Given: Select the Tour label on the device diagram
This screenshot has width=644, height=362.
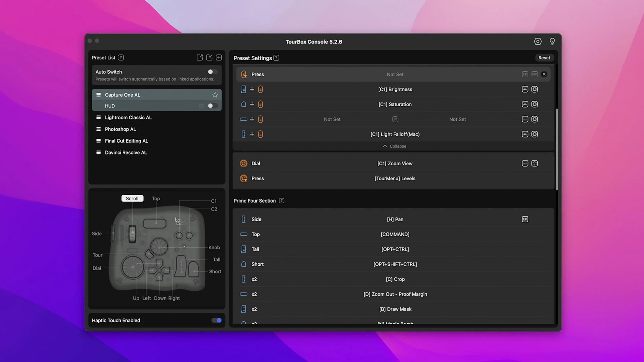Looking at the screenshot, I should [98, 255].
